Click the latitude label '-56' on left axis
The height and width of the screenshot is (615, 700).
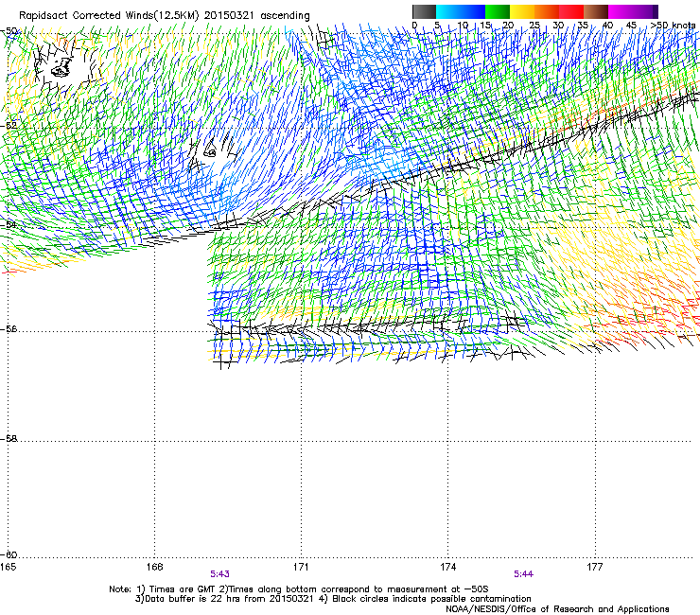pyautogui.click(x=9, y=328)
